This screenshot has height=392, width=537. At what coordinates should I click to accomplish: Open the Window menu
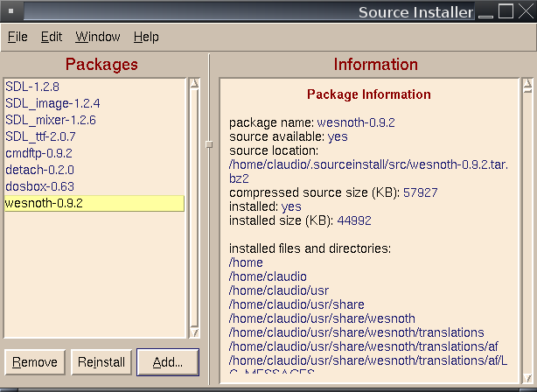(98, 37)
